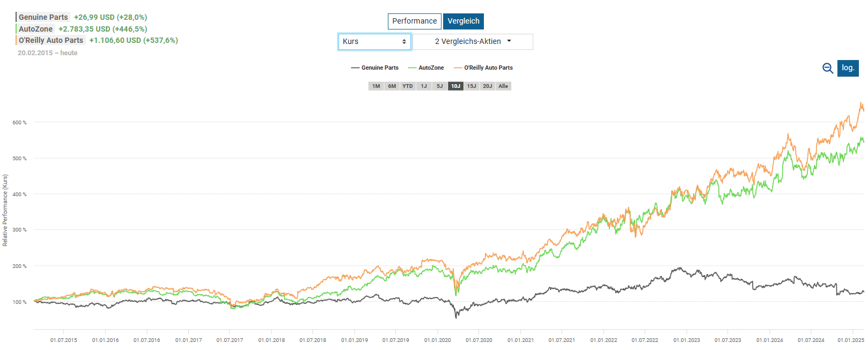Click the 400 % axis label

click(20, 195)
